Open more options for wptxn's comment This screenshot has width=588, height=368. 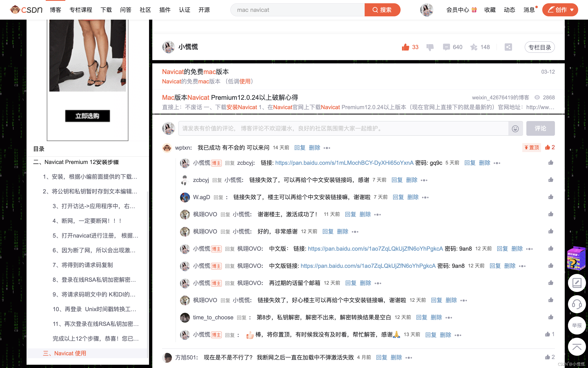[327, 148]
